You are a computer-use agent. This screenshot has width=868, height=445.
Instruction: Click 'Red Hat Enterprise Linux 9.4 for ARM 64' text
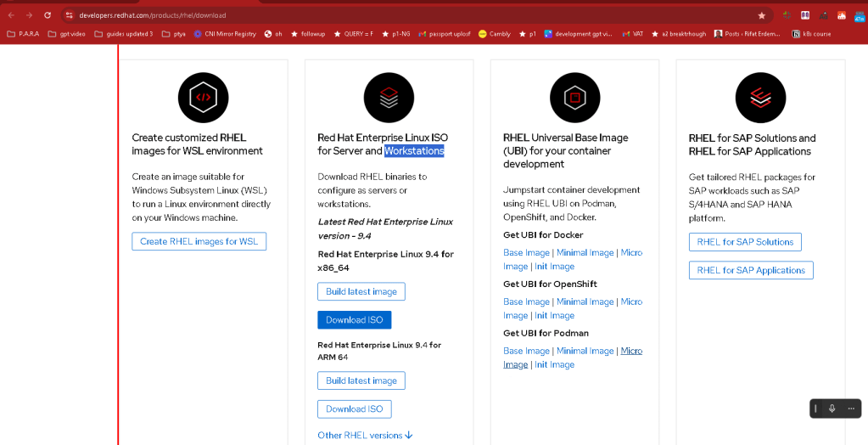point(379,352)
